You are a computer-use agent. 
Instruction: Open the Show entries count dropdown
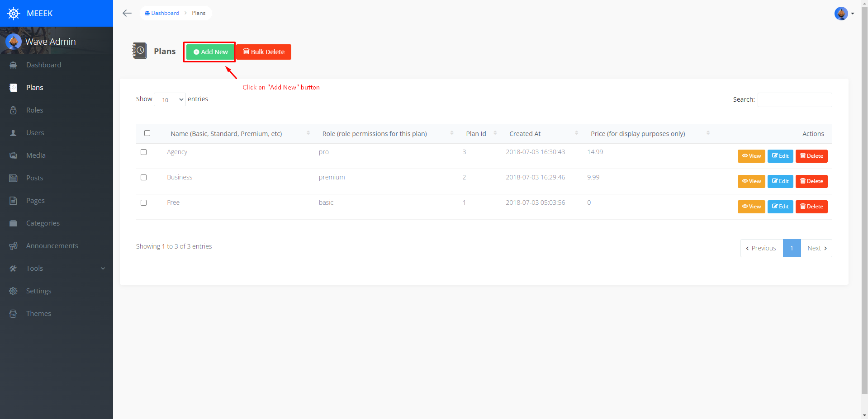coord(170,99)
